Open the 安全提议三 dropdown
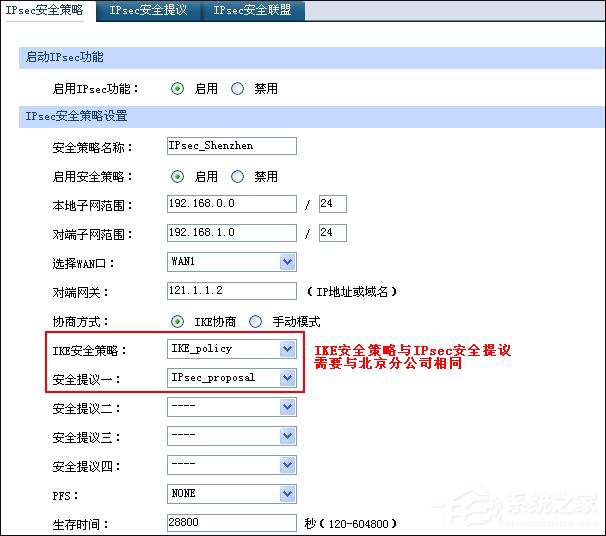This screenshot has height=536, width=606. tap(232, 436)
